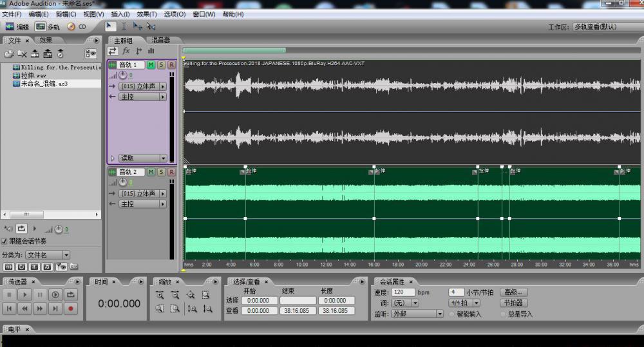This screenshot has width=644, height=347.
Task: Select the Hybrid tool arrow icon
Action: 109,26
